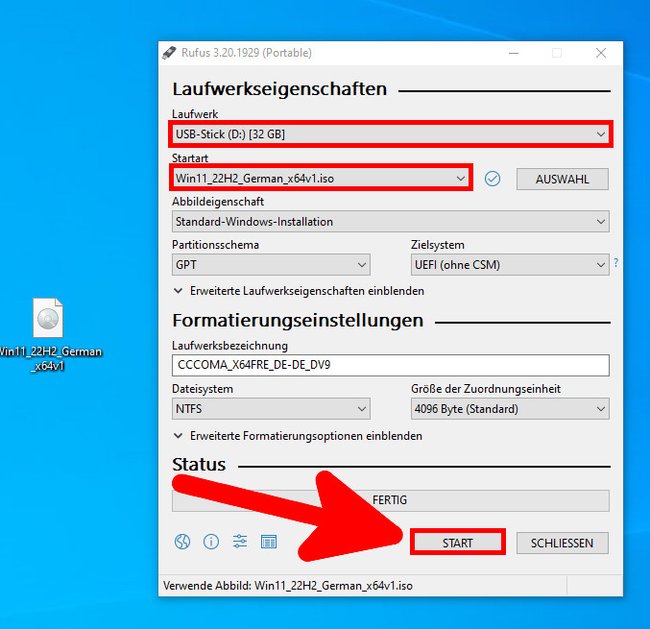Screen dimensions: 650x629
Task: Click the AUSWAHL button
Action: (563, 179)
